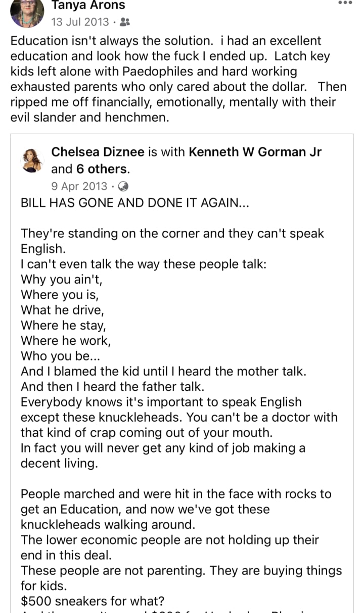Open the shared post via '9 Apr 2013' timestamp

tap(79, 186)
